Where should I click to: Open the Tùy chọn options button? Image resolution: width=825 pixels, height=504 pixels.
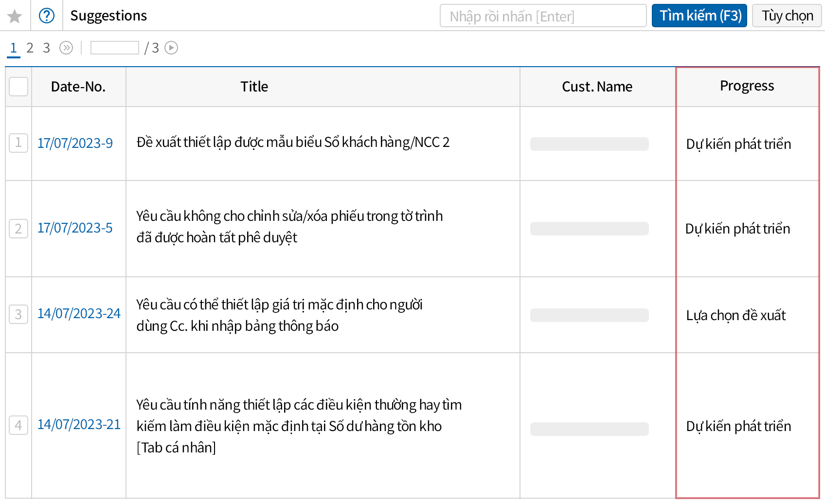787,16
